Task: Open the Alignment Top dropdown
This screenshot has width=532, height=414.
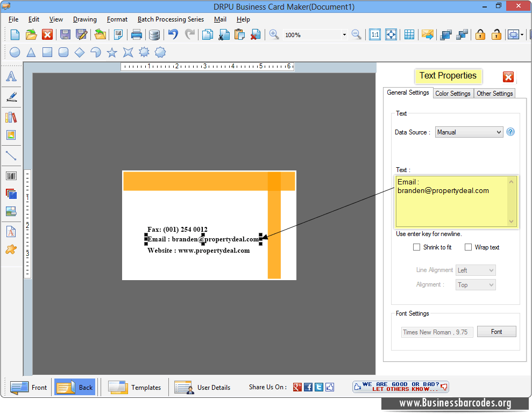Action: coord(476,285)
